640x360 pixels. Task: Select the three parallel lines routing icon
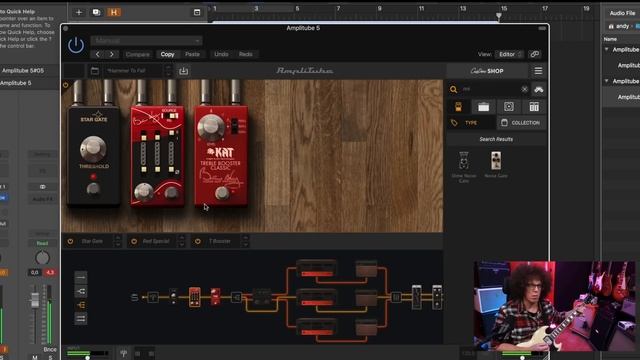coord(81,318)
